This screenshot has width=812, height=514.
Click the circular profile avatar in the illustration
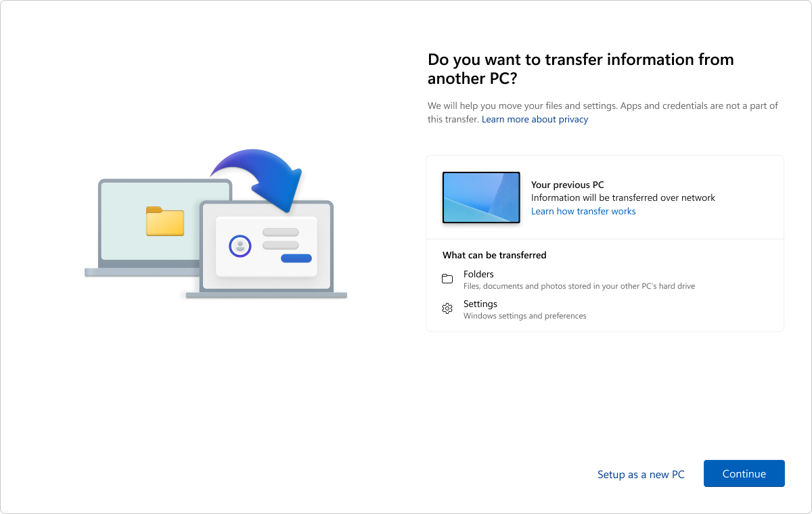point(240,247)
